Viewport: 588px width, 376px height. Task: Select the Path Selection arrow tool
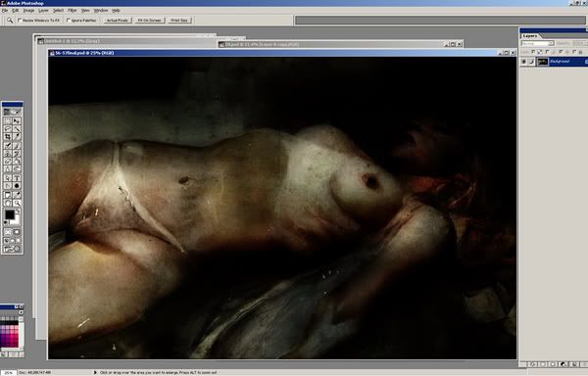click(8, 178)
